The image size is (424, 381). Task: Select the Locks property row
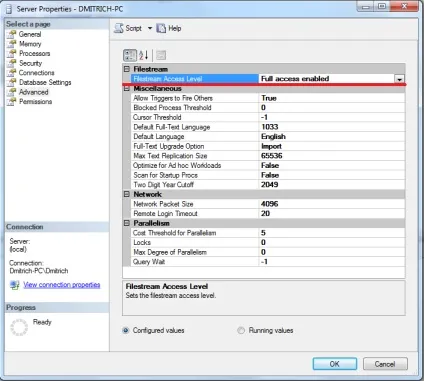pos(268,243)
